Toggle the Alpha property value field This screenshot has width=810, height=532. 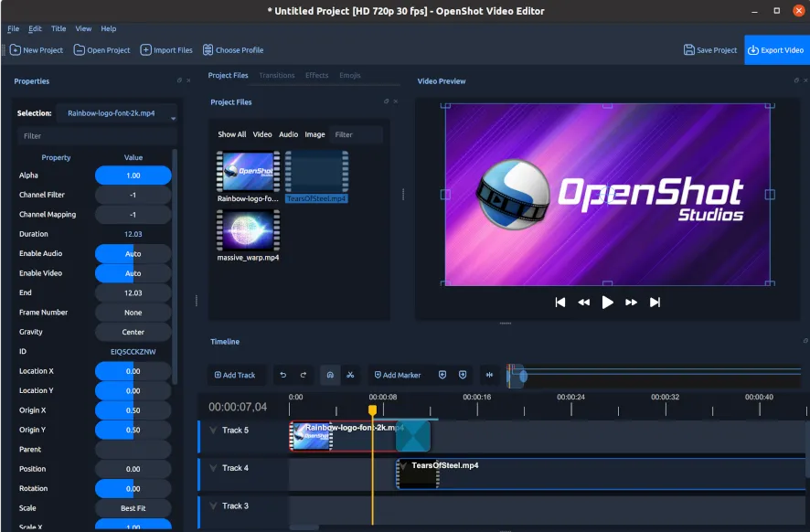(133, 175)
